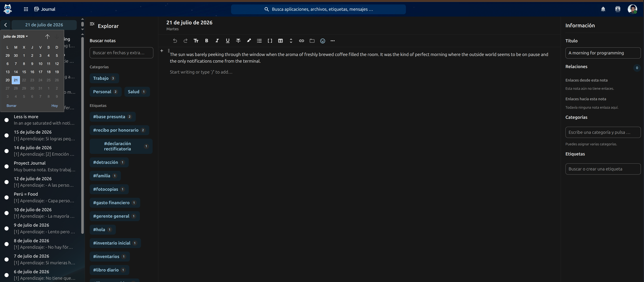Viewport: 644px width, 282px height.
Task: Select the highlighter marker tool
Action: tap(249, 41)
